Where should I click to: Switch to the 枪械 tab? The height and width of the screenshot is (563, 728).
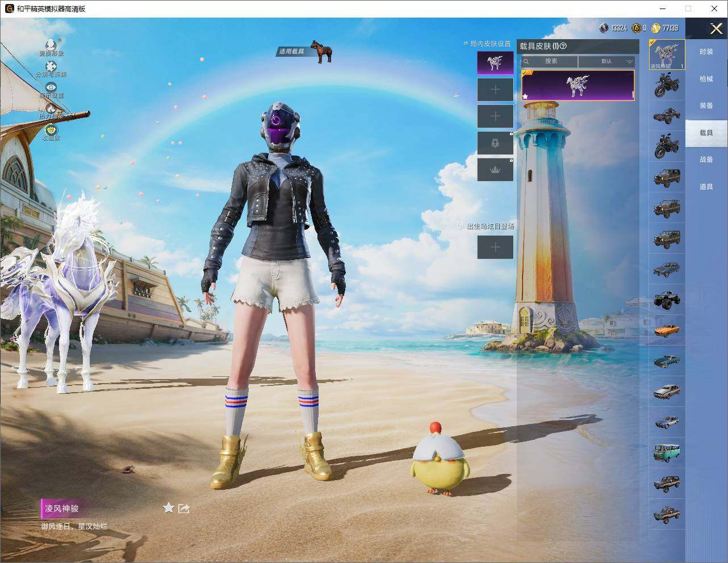706,79
